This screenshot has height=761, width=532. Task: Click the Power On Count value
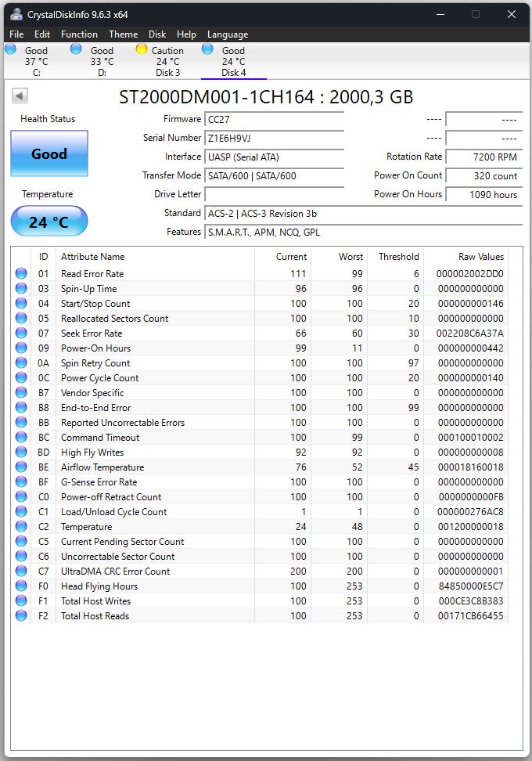pos(484,175)
